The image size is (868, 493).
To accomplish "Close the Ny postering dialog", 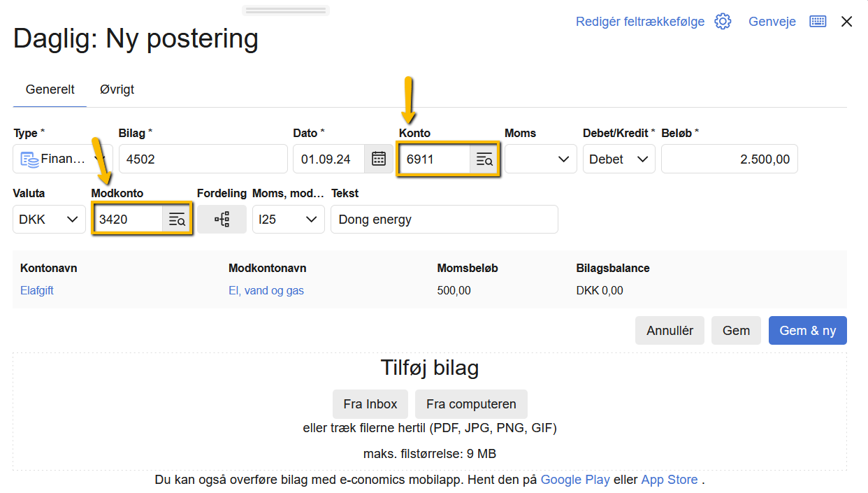I will click(x=846, y=22).
